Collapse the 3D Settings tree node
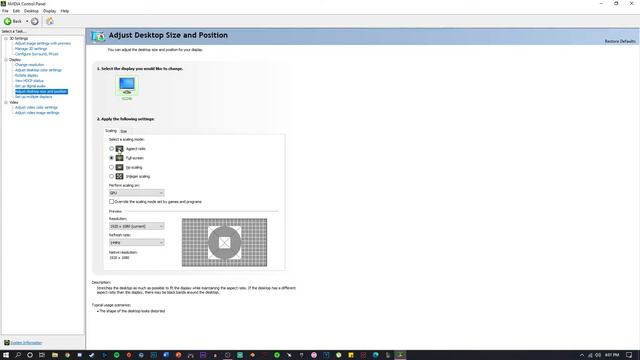 (x=6, y=38)
